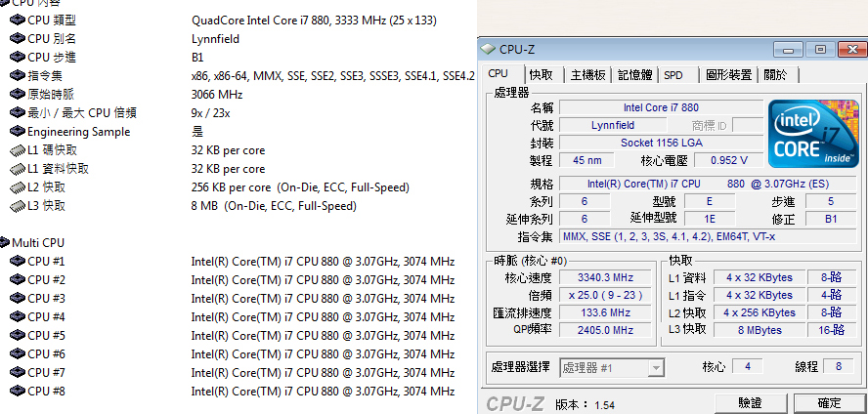Close the CPU-Z window
The width and height of the screenshot is (868, 414).
coord(852,50)
